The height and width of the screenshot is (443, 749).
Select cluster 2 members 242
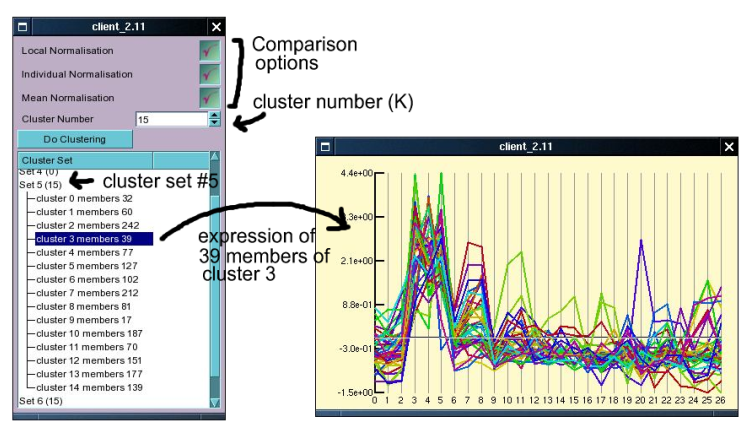[86, 225]
